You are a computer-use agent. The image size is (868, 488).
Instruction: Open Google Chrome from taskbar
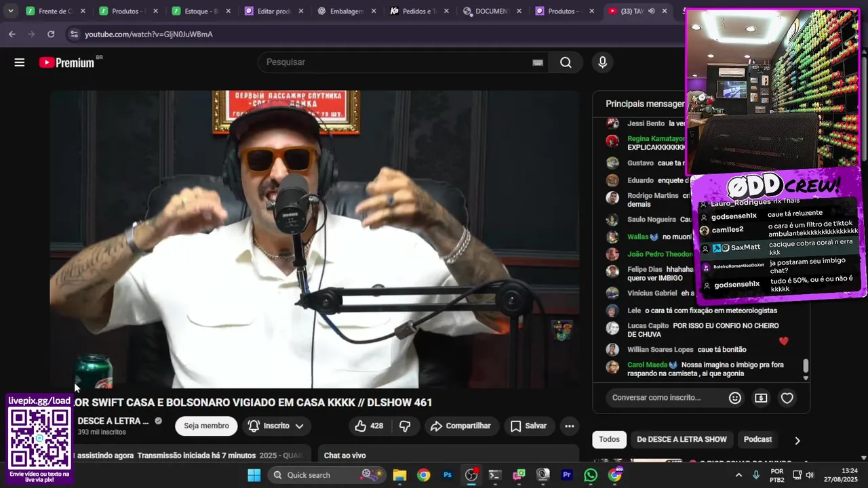click(423, 474)
